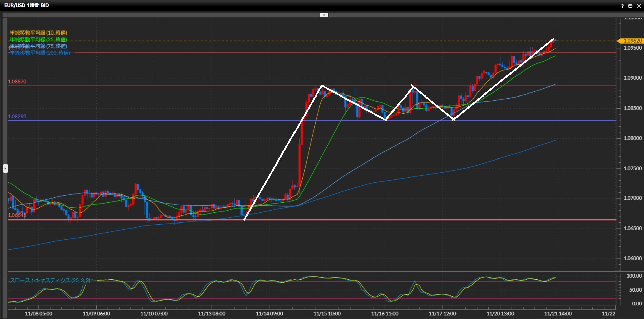Click the 単純移動平均線 (200, 終値) indicator label
Image resolution: width=644 pixels, height=319 pixels.
(40, 53)
